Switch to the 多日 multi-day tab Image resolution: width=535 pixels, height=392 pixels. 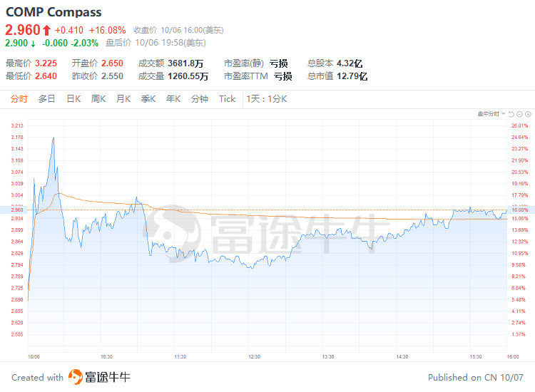click(x=47, y=99)
